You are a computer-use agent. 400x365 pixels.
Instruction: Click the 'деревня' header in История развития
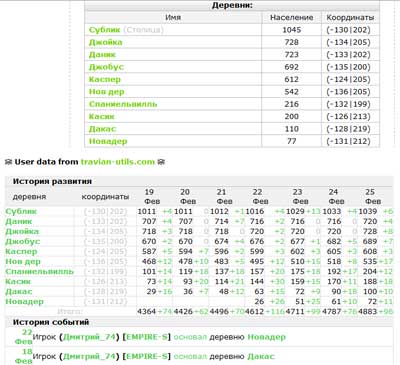[29, 197]
